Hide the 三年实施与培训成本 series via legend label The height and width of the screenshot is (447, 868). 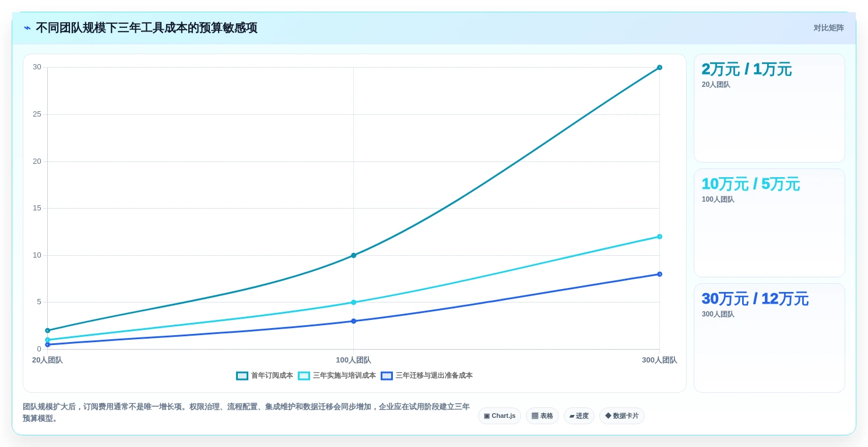pos(344,376)
